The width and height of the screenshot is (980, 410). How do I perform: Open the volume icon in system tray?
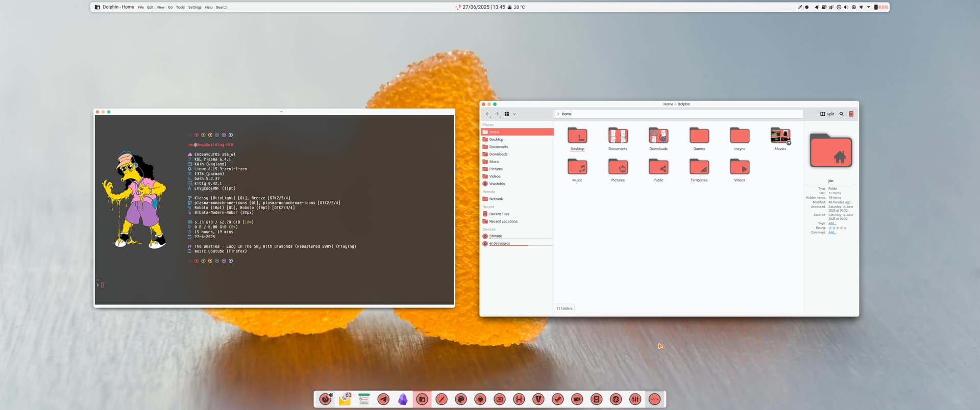[846, 7]
